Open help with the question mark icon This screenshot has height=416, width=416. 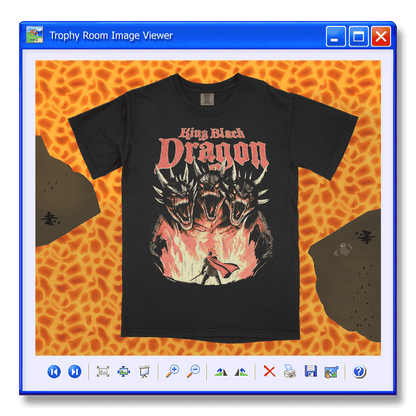pyautogui.click(x=359, y=371)
